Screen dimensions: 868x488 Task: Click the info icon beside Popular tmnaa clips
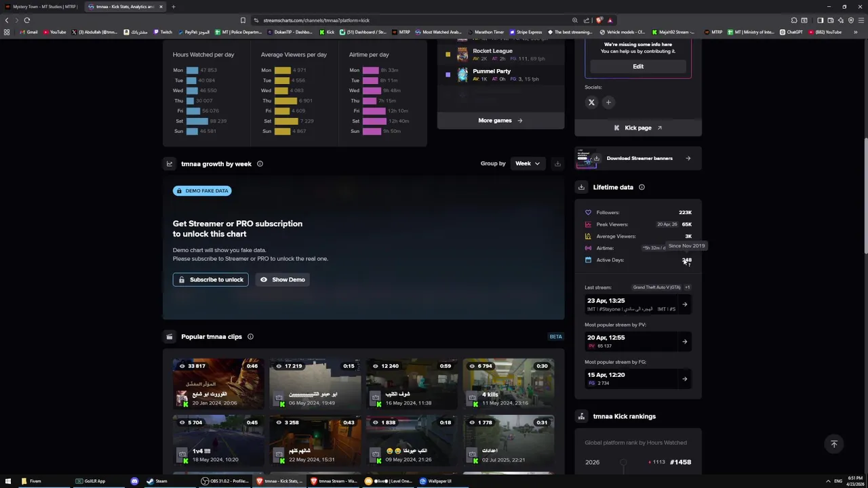[x=250, y=336]
